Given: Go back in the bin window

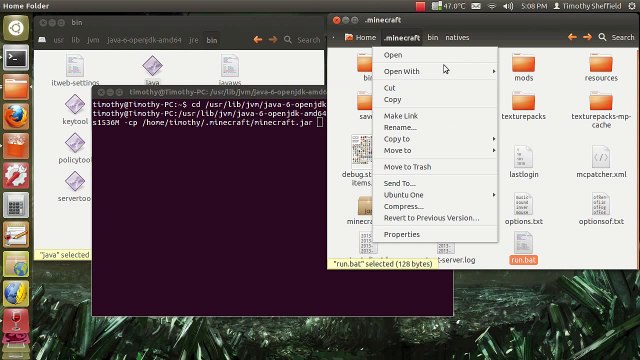Looking at the screenshot, I should pyautogui.click(x=258, y=40).
